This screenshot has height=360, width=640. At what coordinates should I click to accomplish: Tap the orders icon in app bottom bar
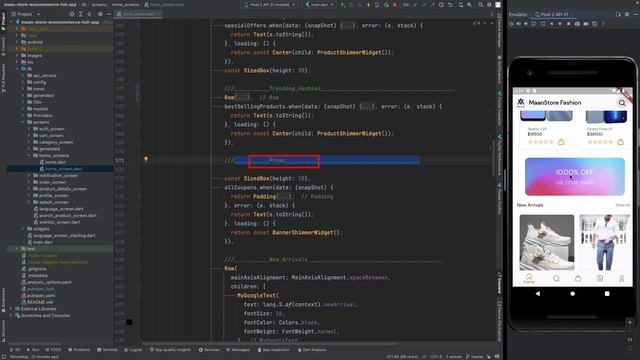tap(600, 278)
